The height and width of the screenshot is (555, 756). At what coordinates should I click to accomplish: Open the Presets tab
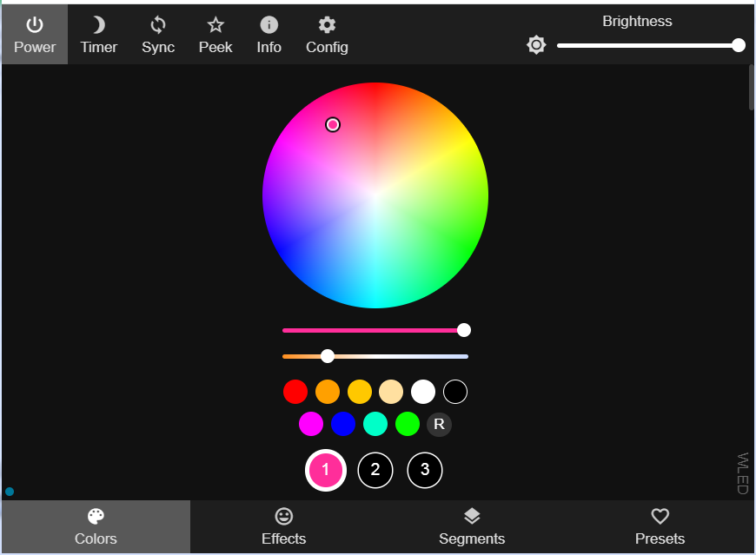tap(660, 527)
